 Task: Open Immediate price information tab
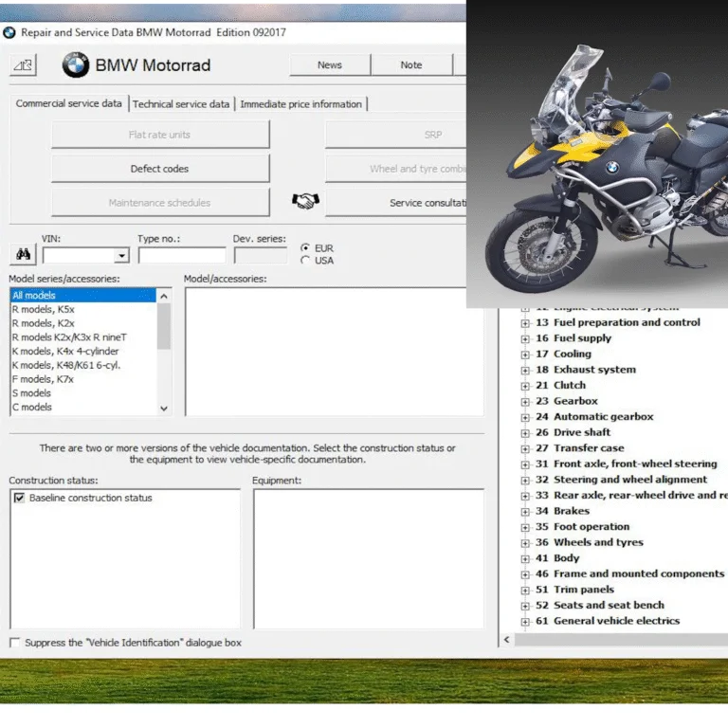(x=300, y=104)
